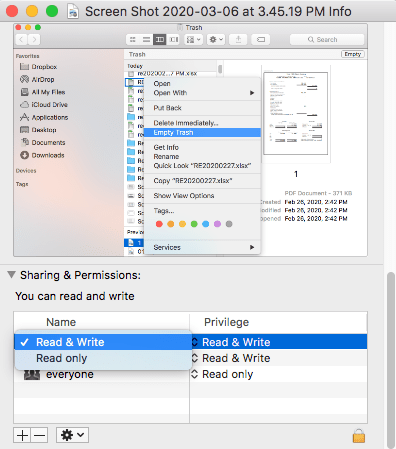Choose Read only in the popup menu
The height and width of the screenshot is (449, 396).
[x=103, y=358]
